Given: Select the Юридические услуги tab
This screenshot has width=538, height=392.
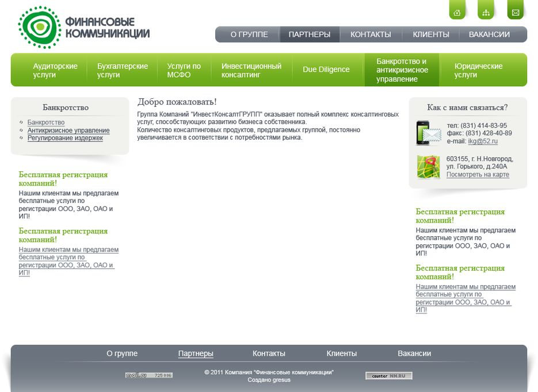Looking at the screenshot, I should pos(478,70).
